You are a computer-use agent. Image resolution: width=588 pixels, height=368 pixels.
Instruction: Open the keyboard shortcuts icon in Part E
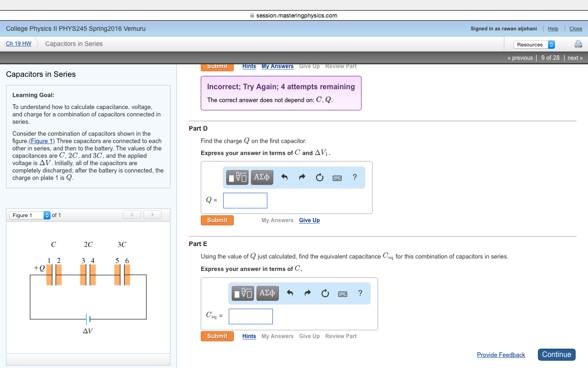pos(342,293)
